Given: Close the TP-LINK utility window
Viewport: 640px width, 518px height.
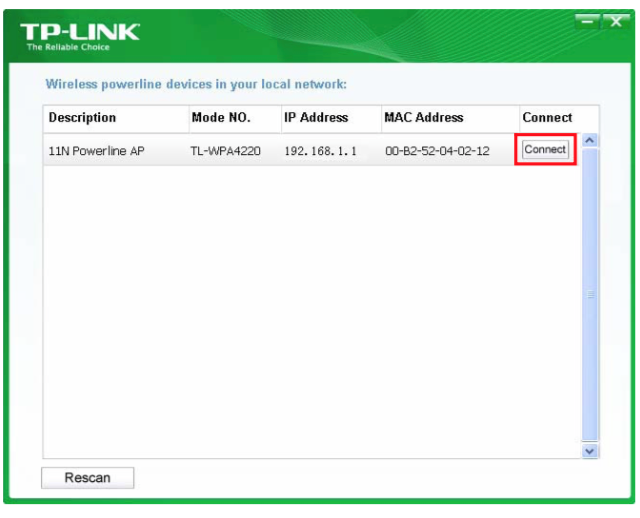Looking at the screenshot, I should [612, 20].
